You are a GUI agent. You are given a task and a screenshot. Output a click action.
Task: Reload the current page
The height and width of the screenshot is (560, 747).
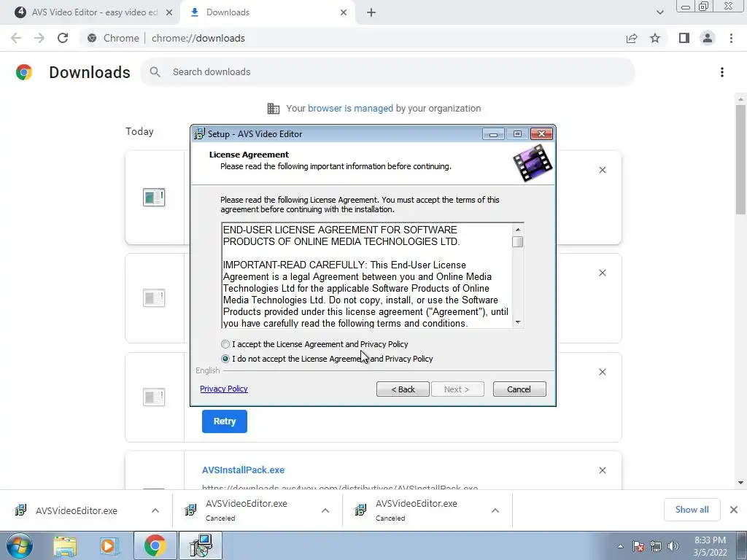coord(63,38)
